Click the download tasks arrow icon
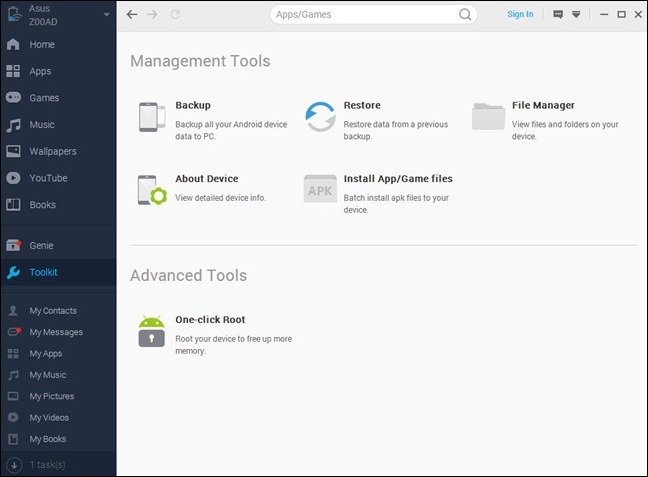Image resolution: width=648 pixels, height=477 pixels. 14,465
